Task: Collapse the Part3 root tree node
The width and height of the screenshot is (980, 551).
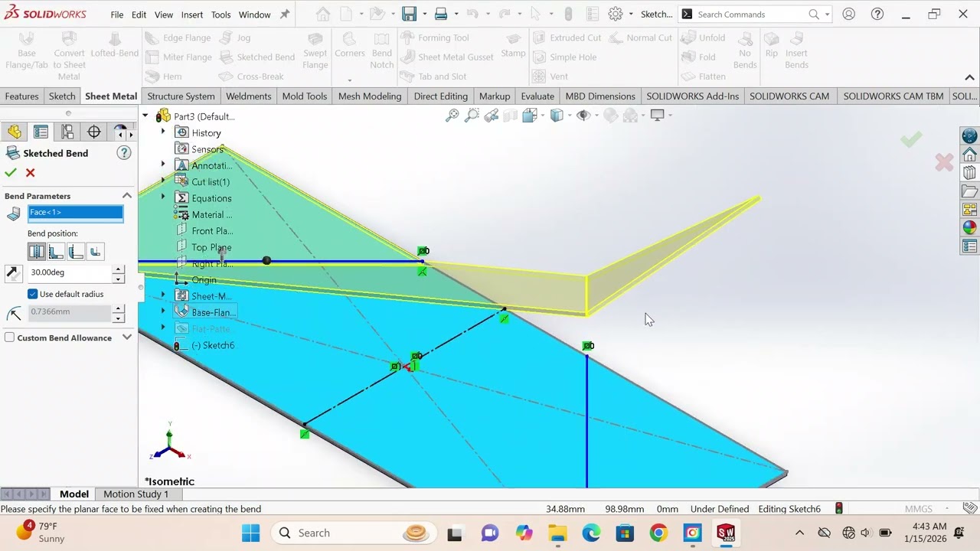Action: (x=145, y=116)
